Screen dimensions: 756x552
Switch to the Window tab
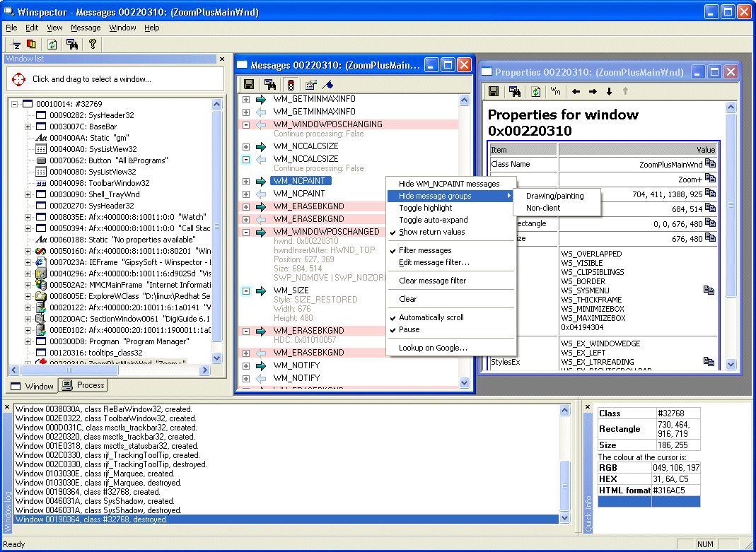[32, 386]
